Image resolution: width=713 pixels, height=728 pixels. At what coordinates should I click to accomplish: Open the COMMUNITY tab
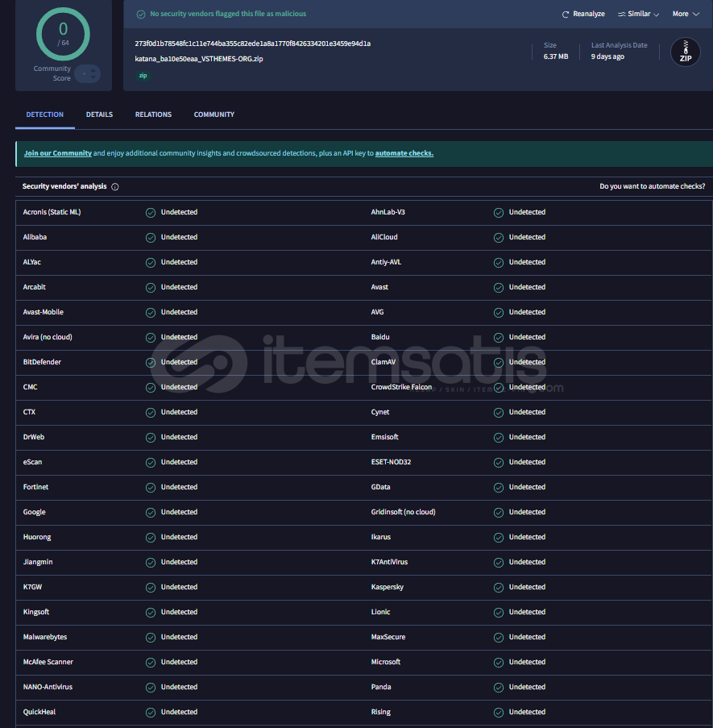pos(213,114)
